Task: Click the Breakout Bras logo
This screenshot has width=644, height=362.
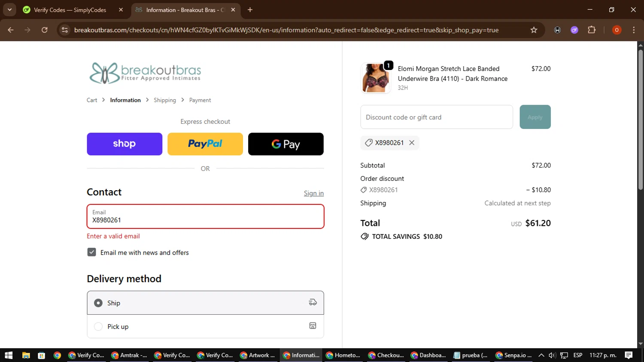Action: click(145, 73)
